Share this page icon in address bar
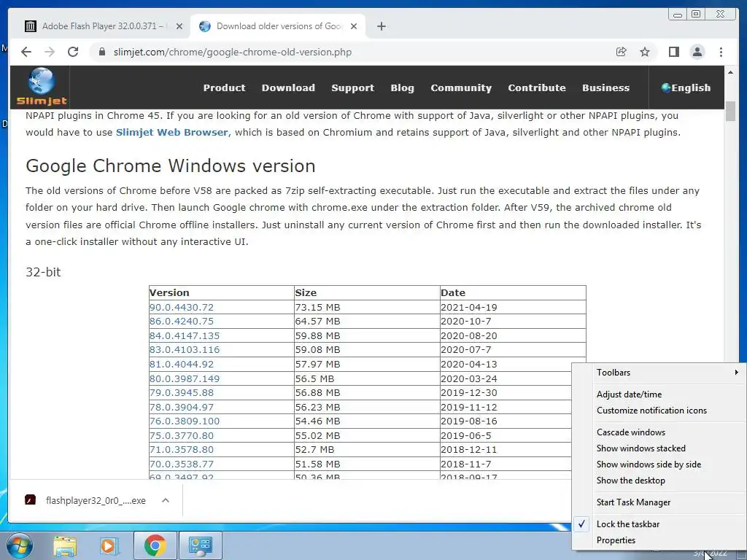The height and width of the screenshot is (560, 747). [622, 52]
